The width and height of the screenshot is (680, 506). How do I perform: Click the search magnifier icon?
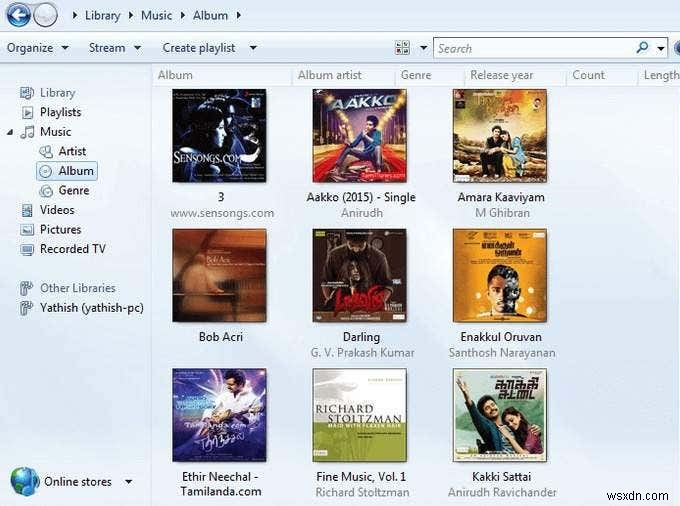642,47
